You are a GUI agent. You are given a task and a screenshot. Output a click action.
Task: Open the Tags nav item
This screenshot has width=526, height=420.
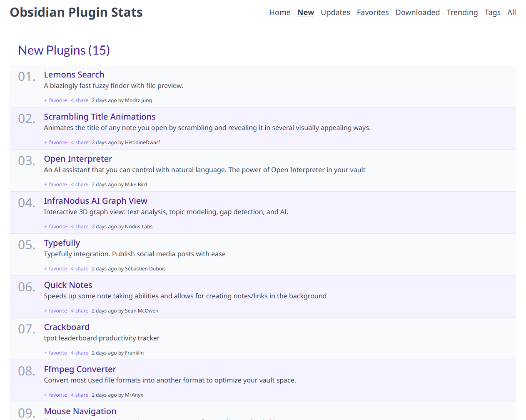pos(493,12)
